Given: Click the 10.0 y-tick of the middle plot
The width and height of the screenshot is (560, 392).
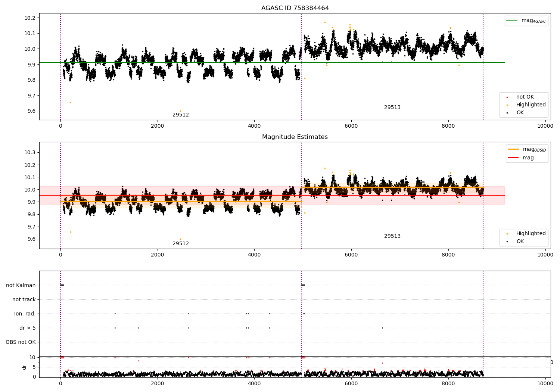Looking at the screenshot, I should [31, 190].
